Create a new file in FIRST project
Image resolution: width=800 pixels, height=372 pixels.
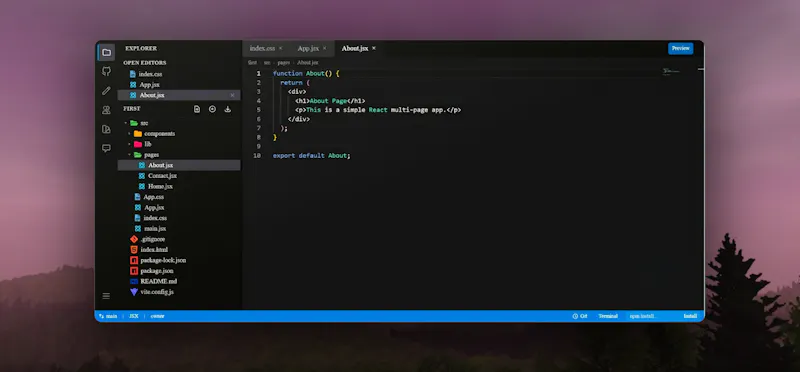coord(197,109)
